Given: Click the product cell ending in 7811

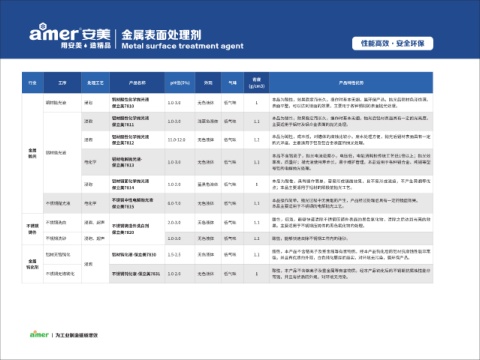Looking at the screenshot, I should point(137,121).
